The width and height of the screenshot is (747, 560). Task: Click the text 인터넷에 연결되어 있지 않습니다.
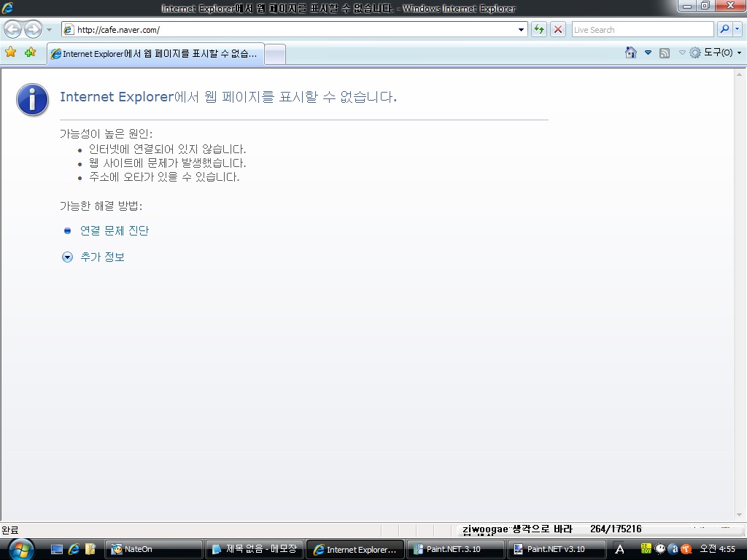coord(167,149)
